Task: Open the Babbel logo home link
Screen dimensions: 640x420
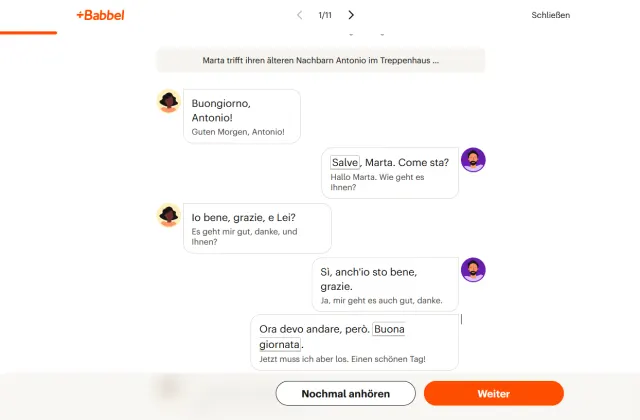Action: point(100,15)
